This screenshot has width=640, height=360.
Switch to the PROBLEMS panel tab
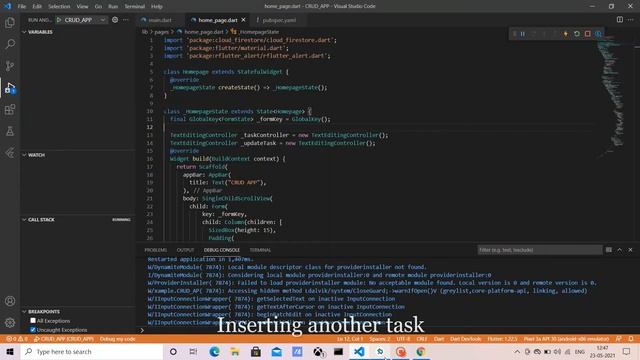click(x=156, y=250)
